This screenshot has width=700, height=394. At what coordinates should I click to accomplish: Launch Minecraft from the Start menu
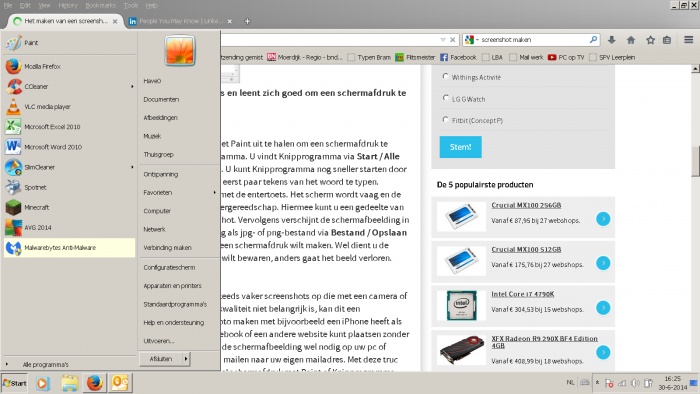[x=69, y=207]
